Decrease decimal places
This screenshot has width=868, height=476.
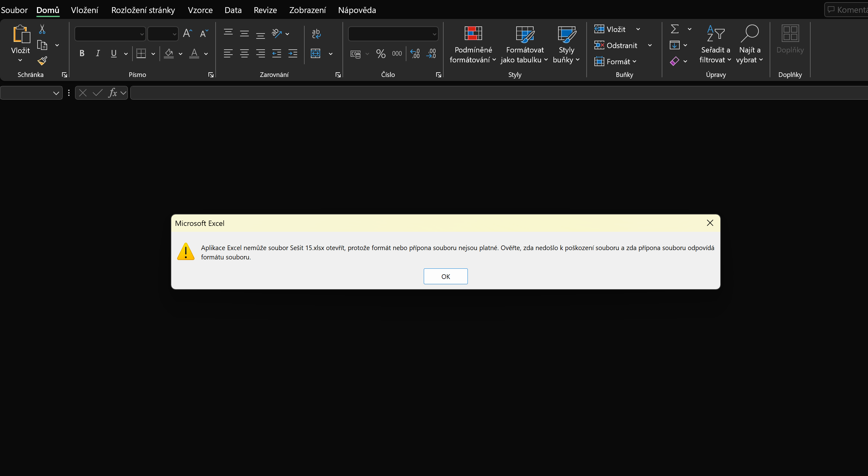(x=431, y=54)
